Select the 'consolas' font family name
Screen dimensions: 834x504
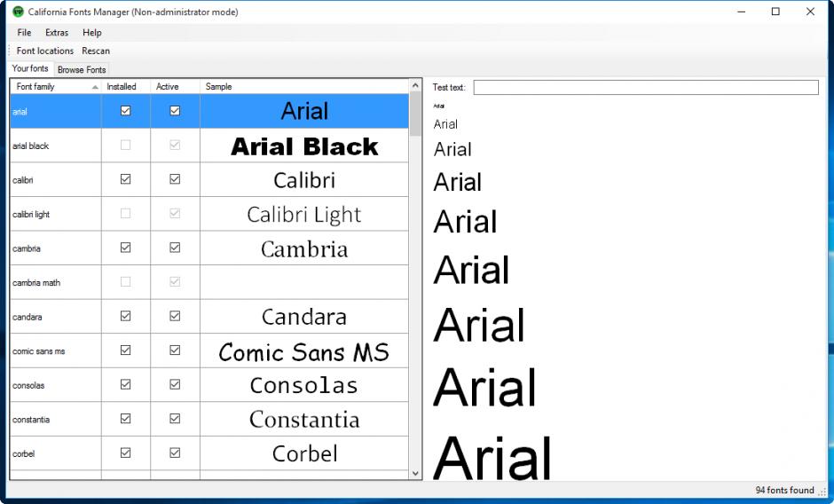[x=28, y=385]
